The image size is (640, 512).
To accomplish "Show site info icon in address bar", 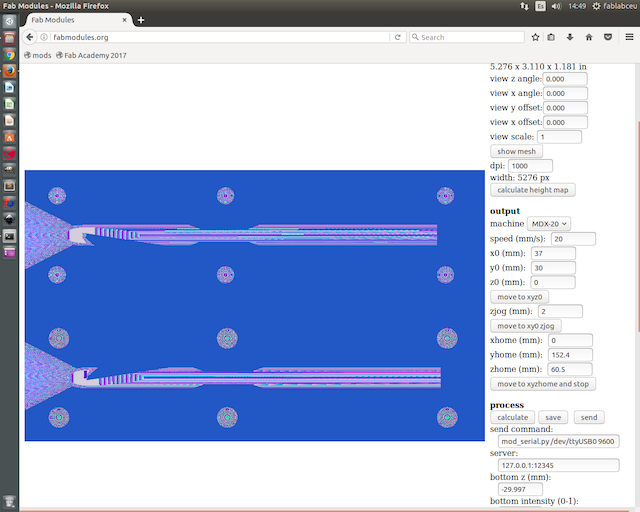I will 44,37.
